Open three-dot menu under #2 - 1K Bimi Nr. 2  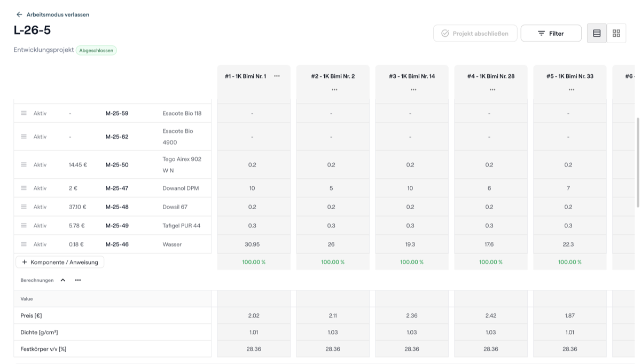pos(334,89)
